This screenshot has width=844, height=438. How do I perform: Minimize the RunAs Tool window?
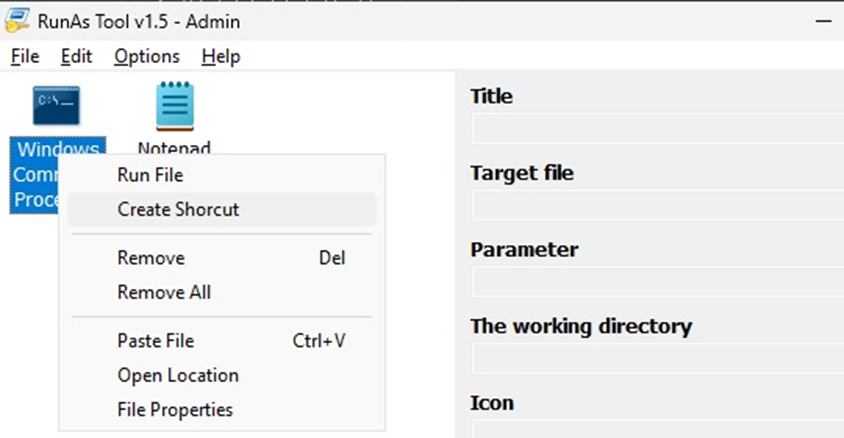(x=823, y=22)
